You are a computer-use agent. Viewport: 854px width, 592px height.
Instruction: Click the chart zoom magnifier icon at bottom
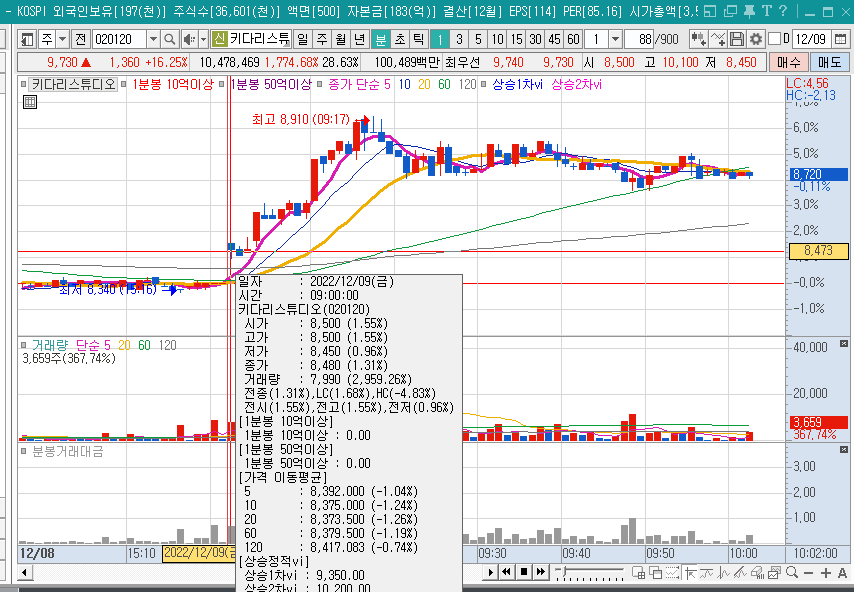click(x=792, y=572)
